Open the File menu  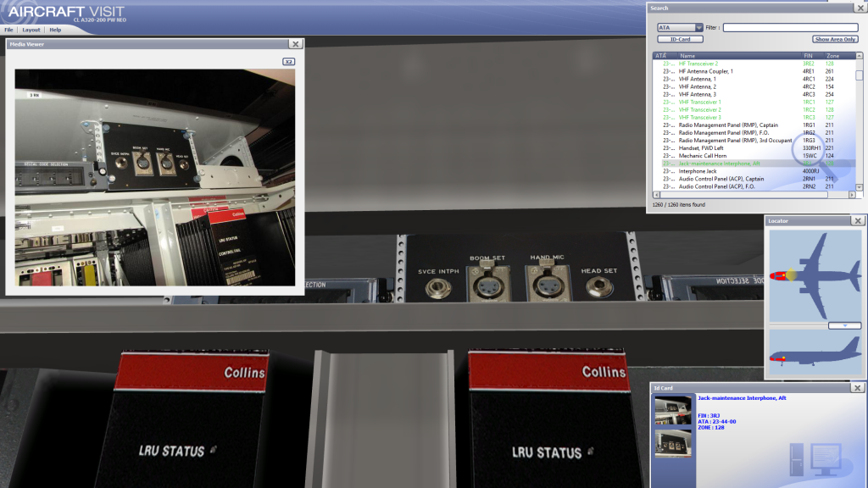[8, 30]
